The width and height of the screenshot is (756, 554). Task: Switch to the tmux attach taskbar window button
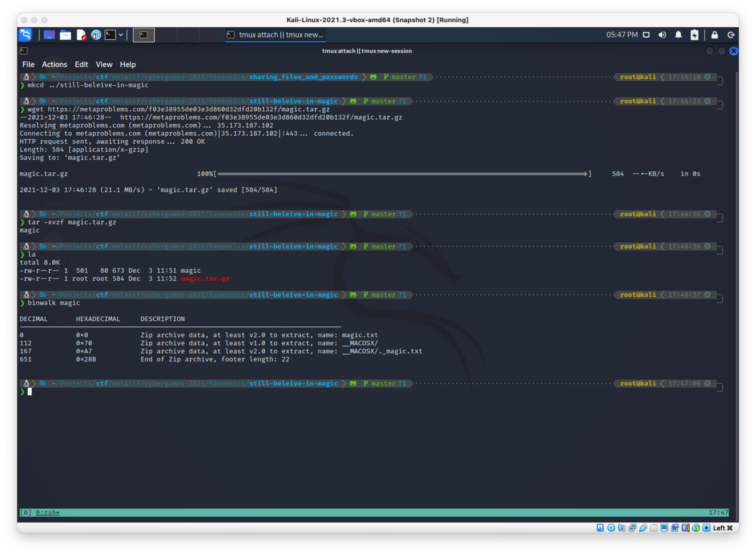(275, 35)
